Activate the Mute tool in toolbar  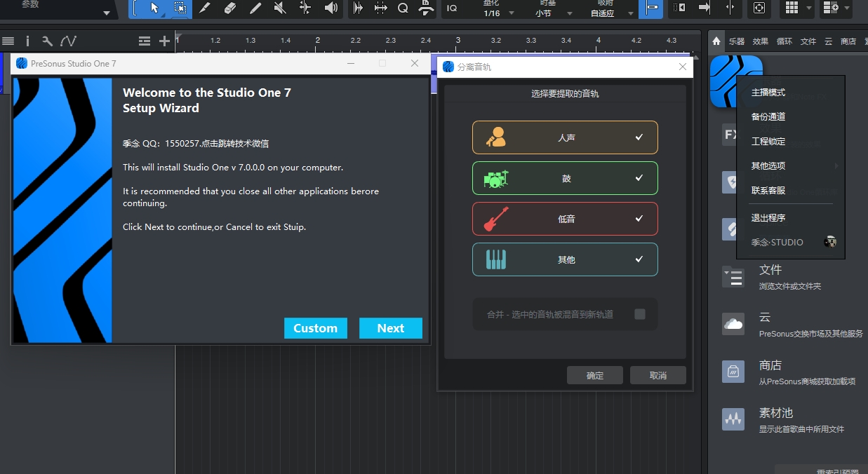coord(279,10)
